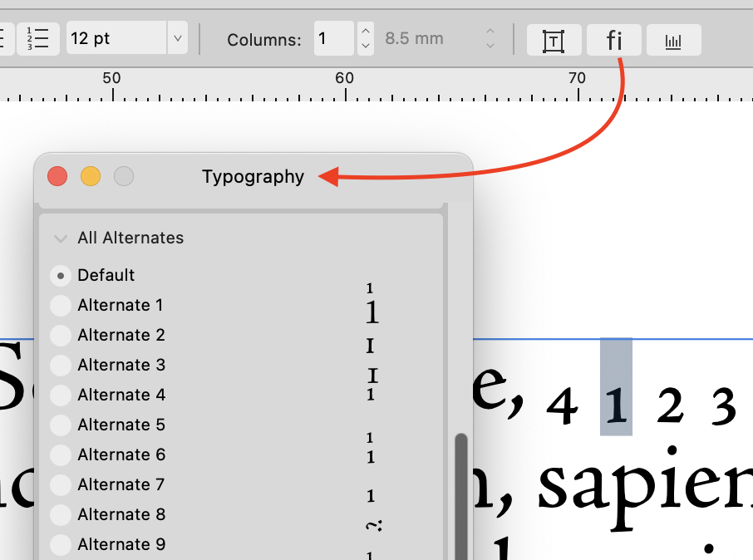Select Alternate 3 glyph style

pos(60,365)
